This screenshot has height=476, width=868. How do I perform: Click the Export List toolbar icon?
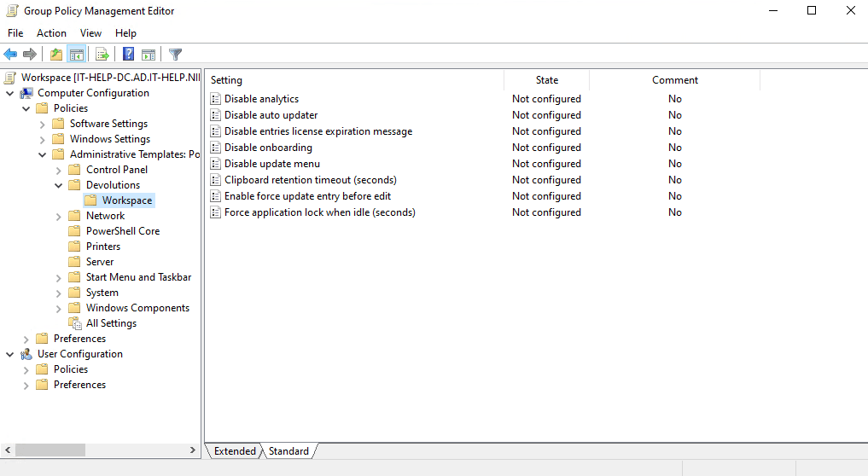pos(102,55)
